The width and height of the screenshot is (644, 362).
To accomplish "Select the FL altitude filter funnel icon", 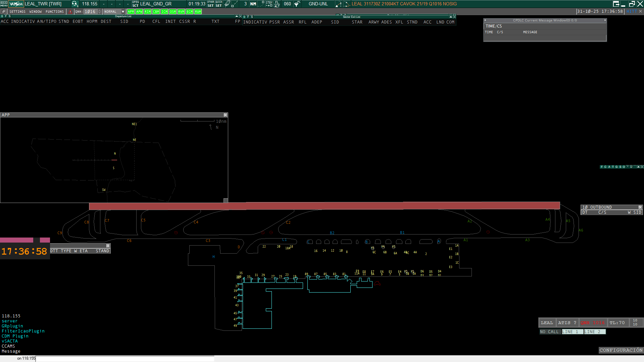I will tap(297, 4).
